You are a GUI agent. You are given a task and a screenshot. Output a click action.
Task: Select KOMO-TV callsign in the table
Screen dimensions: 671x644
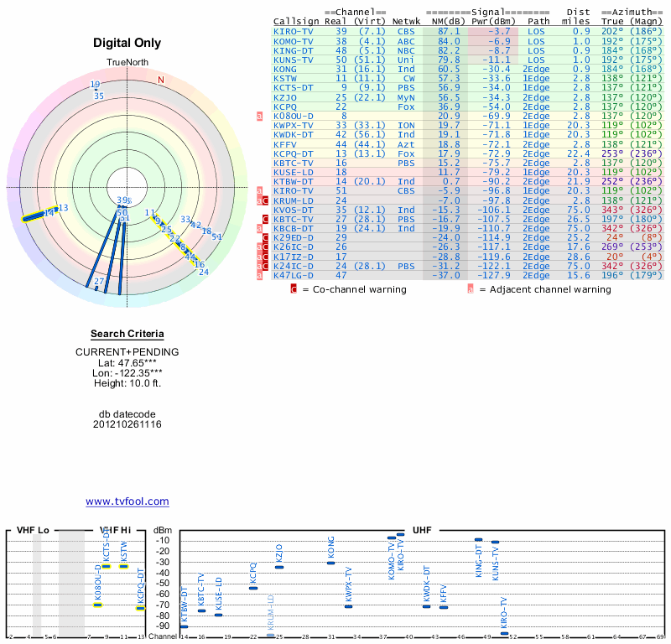[294, 41]
